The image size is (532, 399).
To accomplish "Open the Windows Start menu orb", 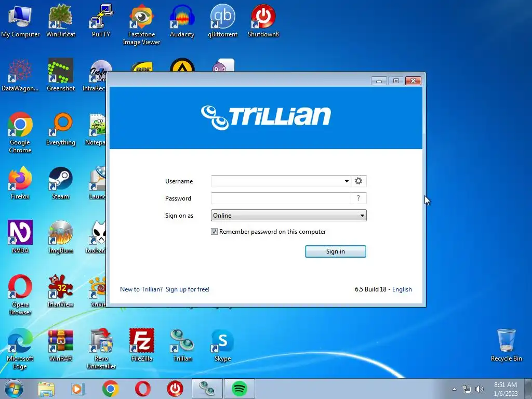I will click(x=14, y=389).
